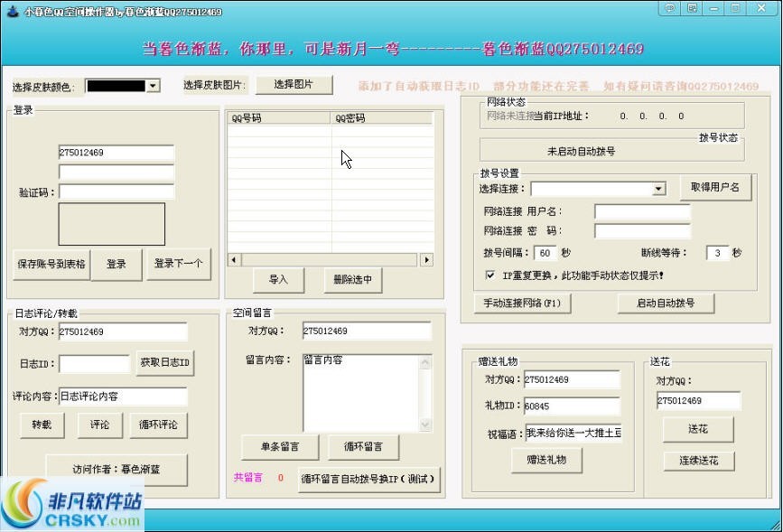This screenshot has width=783, height=532.
Task: Click the 验证码 input field
Action: 117,191
